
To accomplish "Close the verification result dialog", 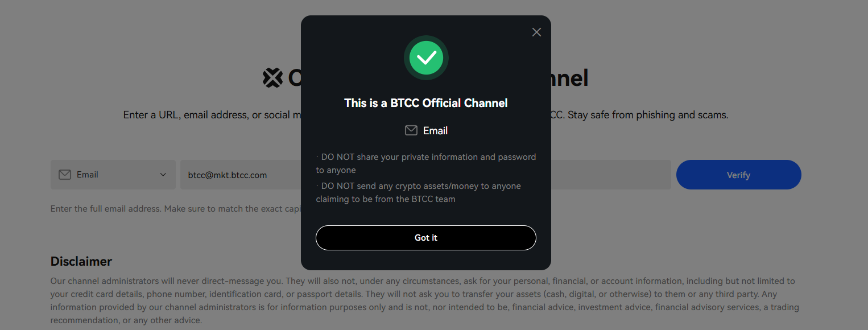I will point(536,32).
